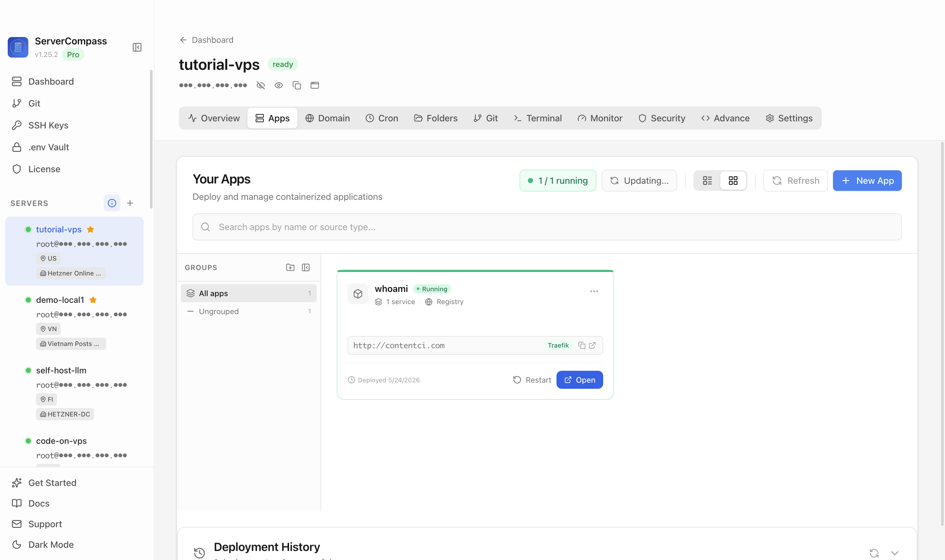Collapse the Groups panel

click(x=306, y=267)
